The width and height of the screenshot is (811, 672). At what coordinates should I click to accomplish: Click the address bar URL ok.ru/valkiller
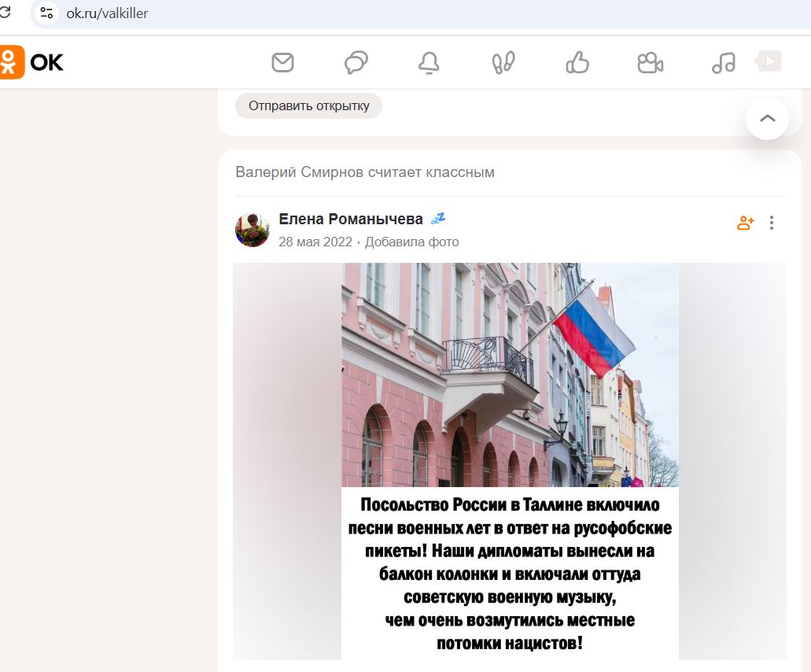107,13
